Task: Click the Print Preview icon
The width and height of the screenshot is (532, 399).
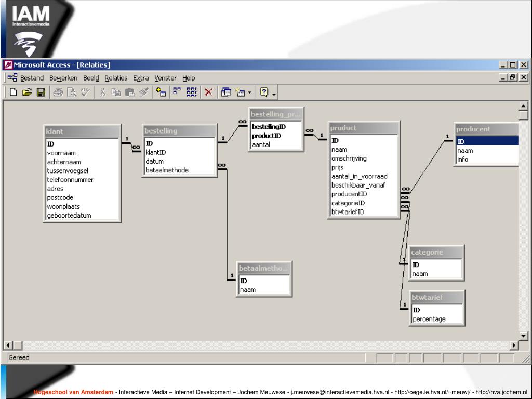Action: 72,92
